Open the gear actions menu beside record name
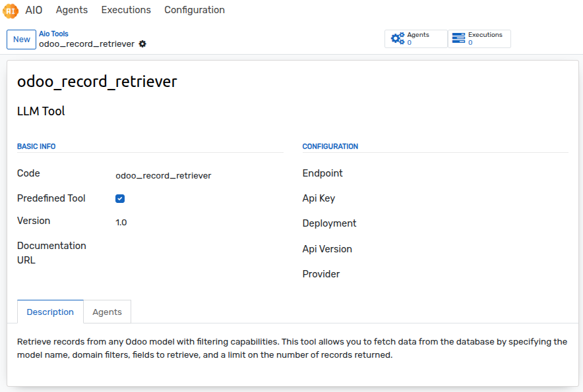583x392 pixels. coord(142,44)
